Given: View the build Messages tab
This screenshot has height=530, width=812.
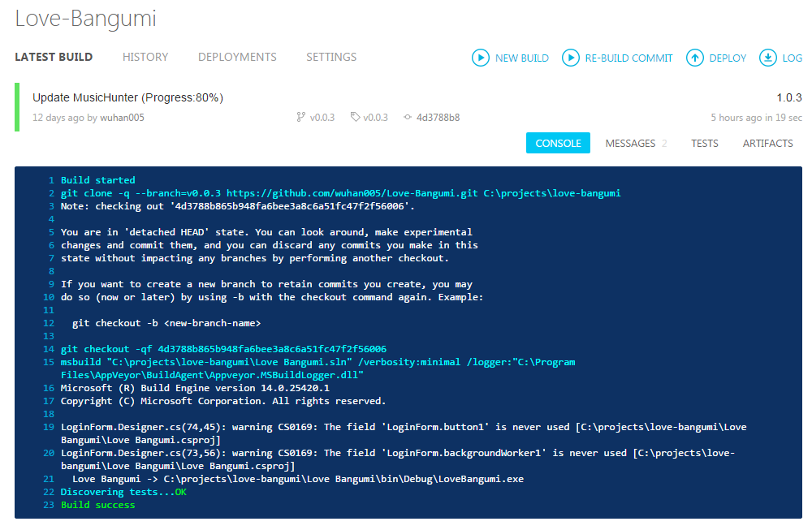Looking at the screenshot, I should point(630,143).
